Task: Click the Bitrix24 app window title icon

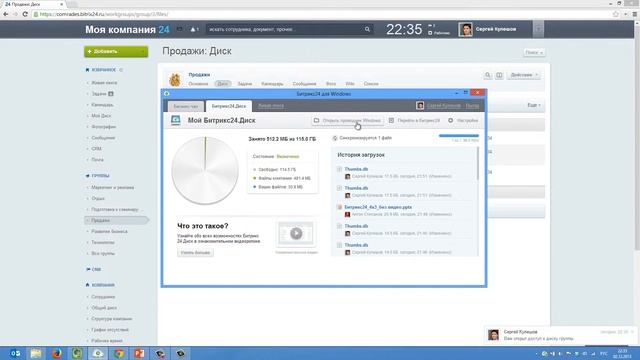Action: (167, 93)
